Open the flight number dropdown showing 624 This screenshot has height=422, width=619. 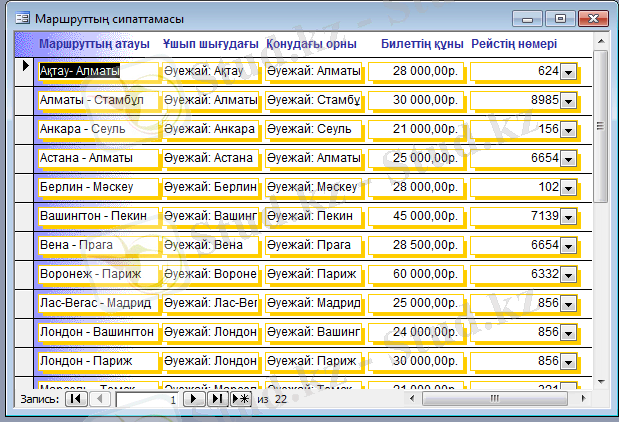[x=568, y=72]
